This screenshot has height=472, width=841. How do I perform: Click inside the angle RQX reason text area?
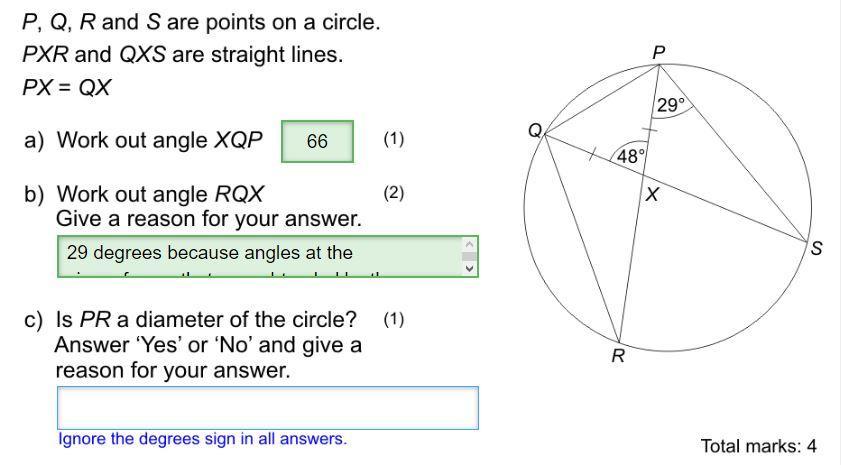coord(260,256)
